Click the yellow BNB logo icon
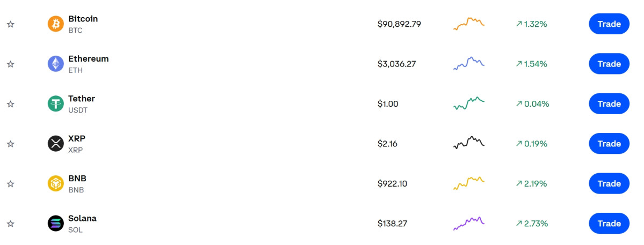The width and height of the screenshot is (644, 245). [55, 183]
